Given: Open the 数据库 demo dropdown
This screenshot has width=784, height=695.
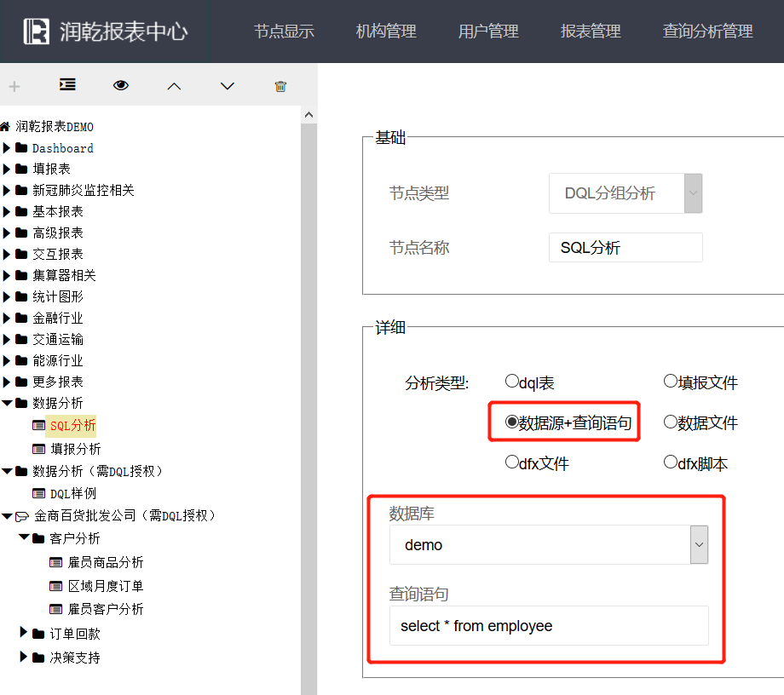Looking at the screenshot, I should tap(548, 545).
